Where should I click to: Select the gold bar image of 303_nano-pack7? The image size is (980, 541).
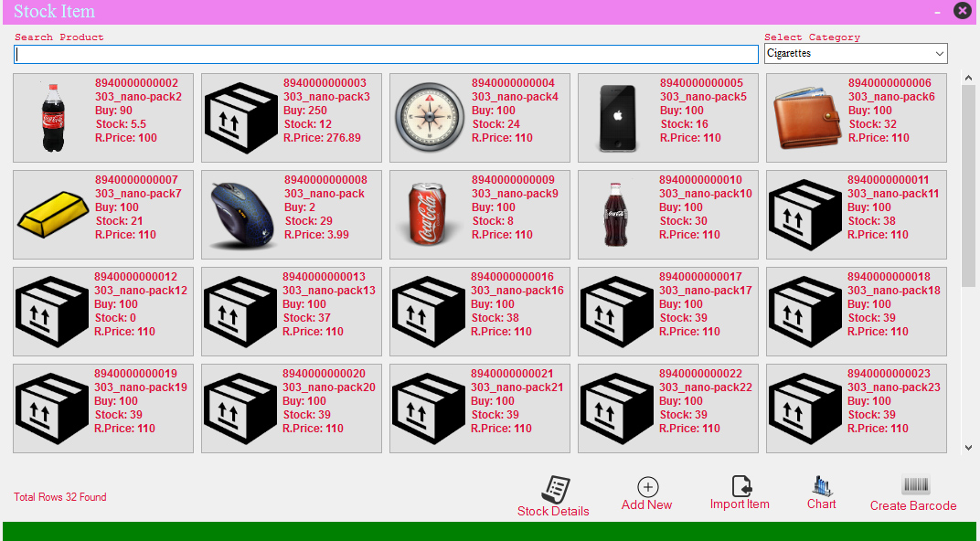(x=54, y=214)
